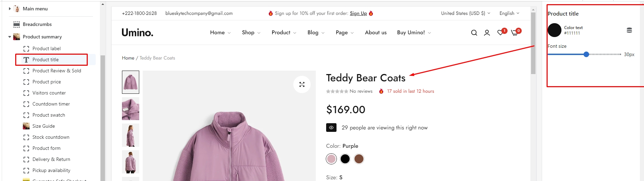
Task: Collapse the Product summary section
Action: coord(10,37)
